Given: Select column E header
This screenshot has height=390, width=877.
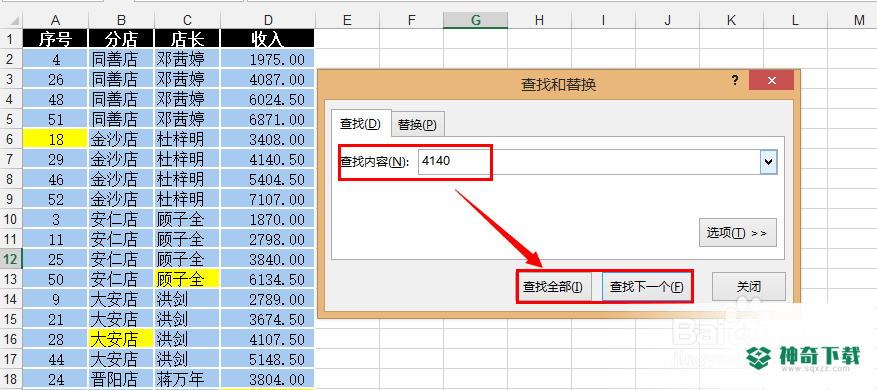Looking at the screenshot, I should point(347,21).
